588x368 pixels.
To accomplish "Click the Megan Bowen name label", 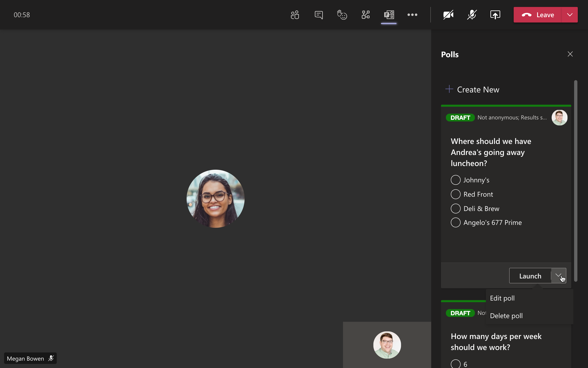I will point(26,359).
